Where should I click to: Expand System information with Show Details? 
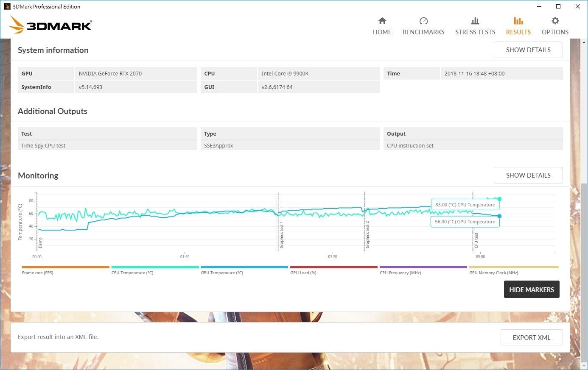pos(528,50)
